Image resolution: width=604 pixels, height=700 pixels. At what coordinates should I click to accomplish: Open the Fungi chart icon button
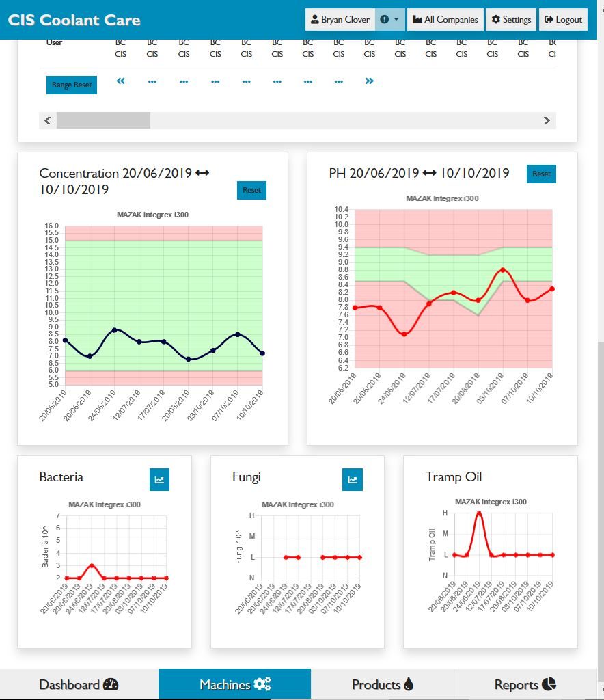353,479
